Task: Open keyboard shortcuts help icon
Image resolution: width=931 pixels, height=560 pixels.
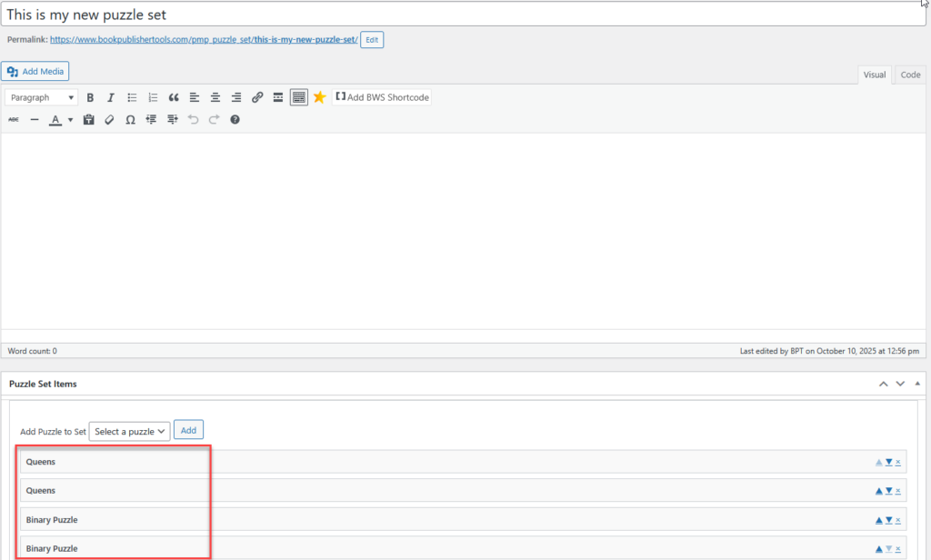Action: (235, 119)
